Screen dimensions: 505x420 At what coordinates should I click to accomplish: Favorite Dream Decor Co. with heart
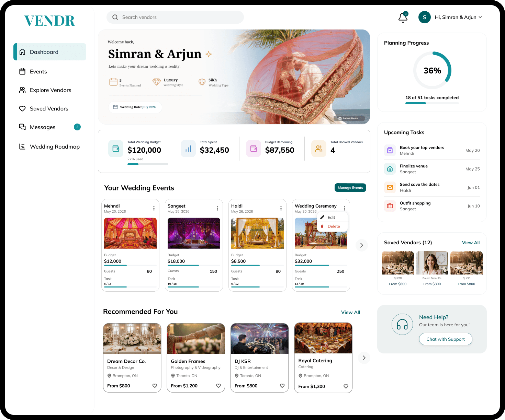(x=155, y=386)
